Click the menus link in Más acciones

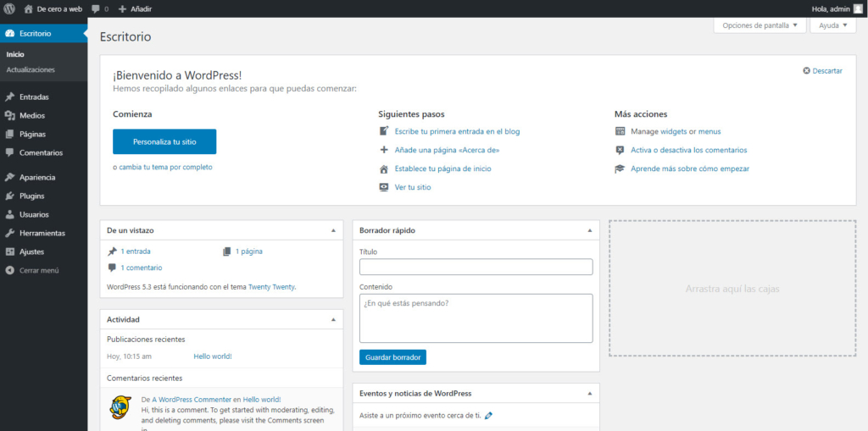[709, 132]
